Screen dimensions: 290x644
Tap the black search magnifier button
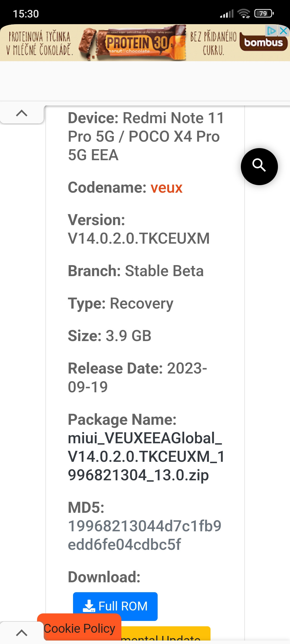tap(259, 166)
